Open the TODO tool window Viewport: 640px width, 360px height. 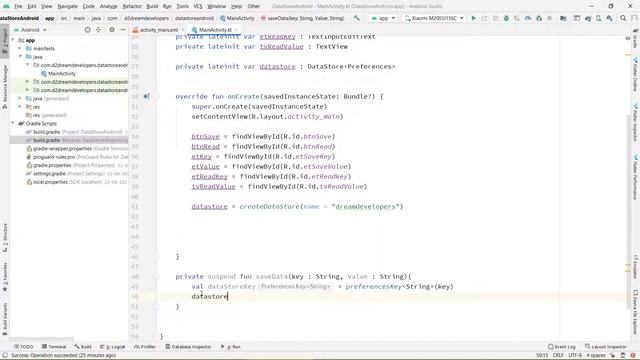click(x=23, y=347)
